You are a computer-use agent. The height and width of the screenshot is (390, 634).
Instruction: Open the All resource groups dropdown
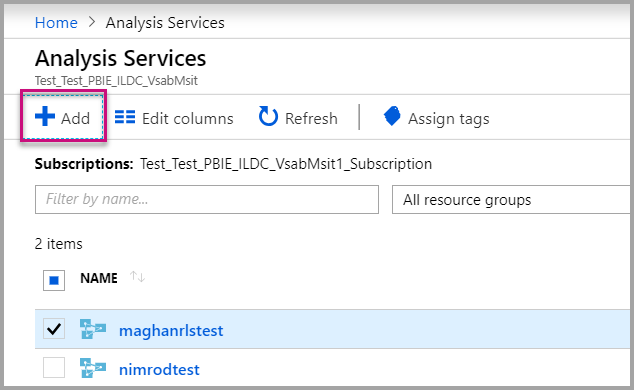(511, 200)
